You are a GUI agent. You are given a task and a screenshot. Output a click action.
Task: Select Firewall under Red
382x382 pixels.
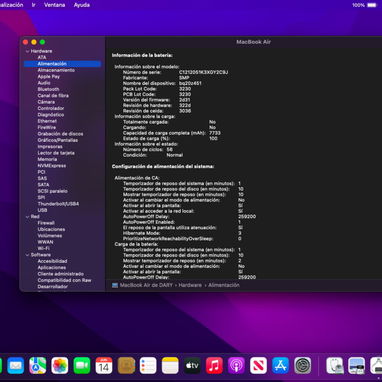pyautogui.click(x=46, y=223)
